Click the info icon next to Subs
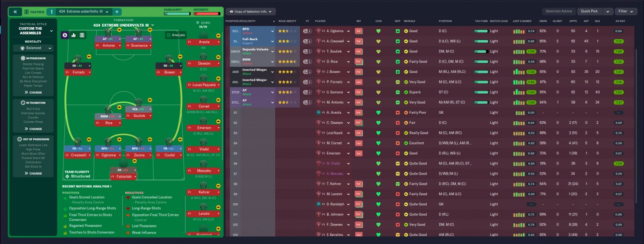This screenshot has height=244, width=644. 198,23
